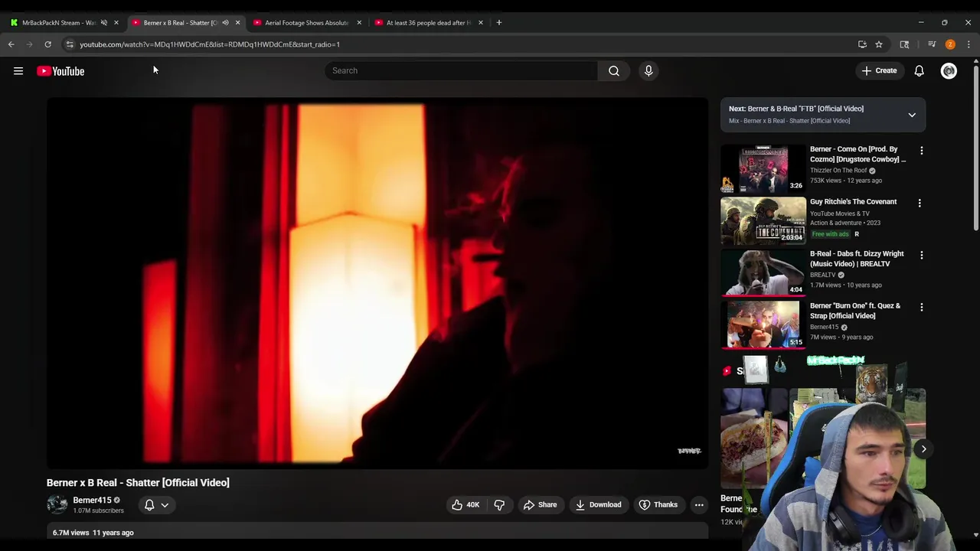Open options for B-Real - Dabs video
This screenshot has width=980, height=551.
click(x=922, y=255)
